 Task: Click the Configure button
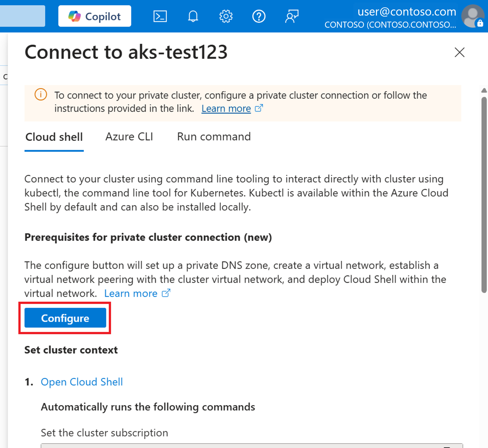(65, 318)
